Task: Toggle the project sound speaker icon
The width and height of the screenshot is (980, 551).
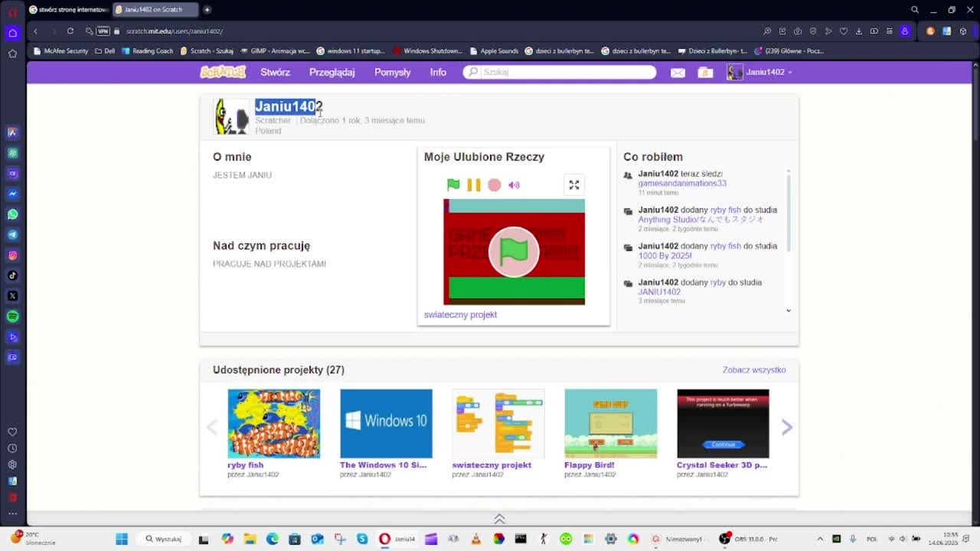Action: pyautogui.click(x=514, y=184)
